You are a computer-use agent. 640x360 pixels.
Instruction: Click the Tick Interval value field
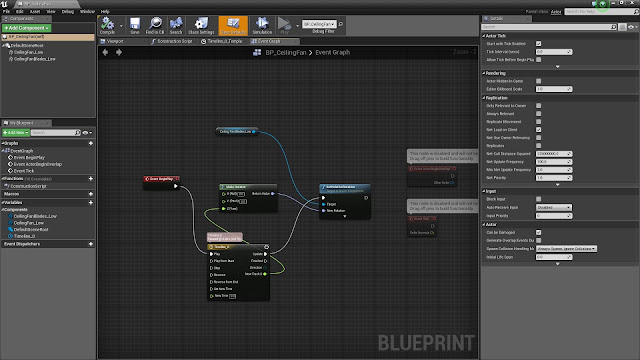click(x=554, y=52)
